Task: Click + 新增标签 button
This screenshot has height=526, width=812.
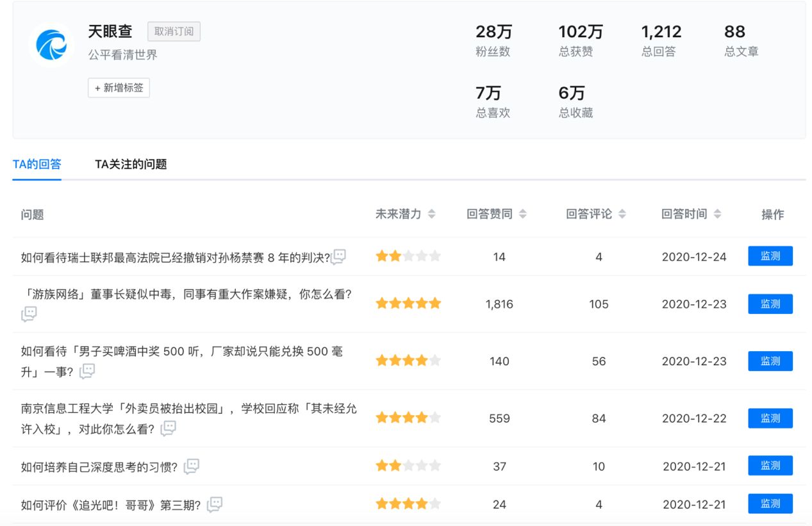Action: 119,88
